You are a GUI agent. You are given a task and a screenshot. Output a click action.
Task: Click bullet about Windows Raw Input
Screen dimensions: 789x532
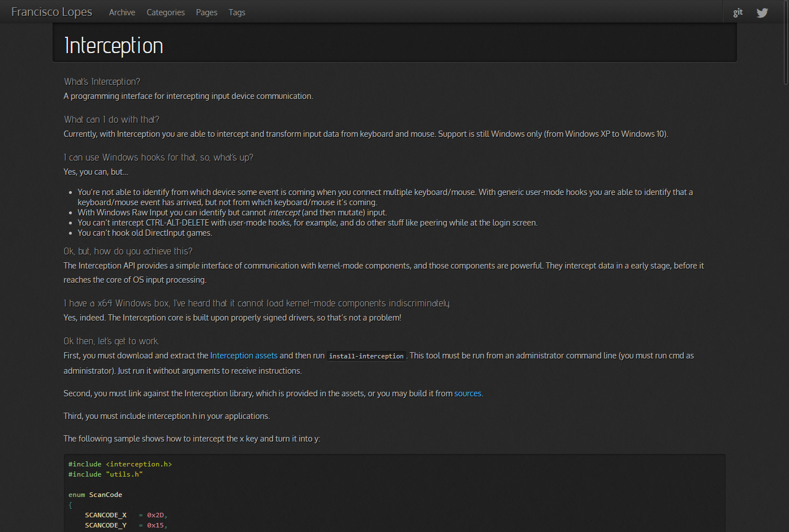(x=232, y=213)
